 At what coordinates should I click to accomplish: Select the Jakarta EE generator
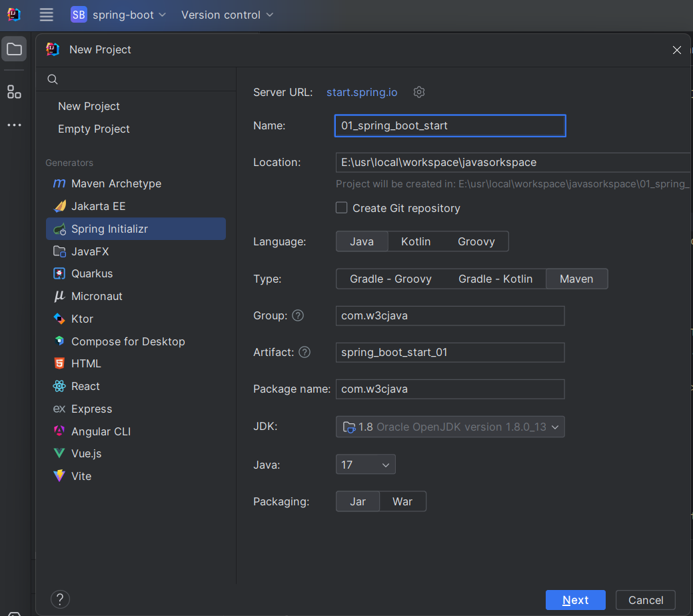(136, 206)
